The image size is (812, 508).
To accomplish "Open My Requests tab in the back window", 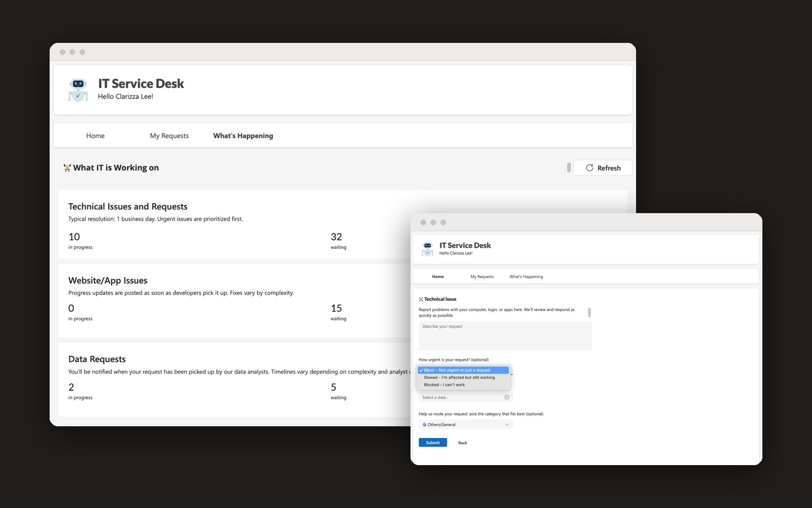I will click(x=169, y=135).
